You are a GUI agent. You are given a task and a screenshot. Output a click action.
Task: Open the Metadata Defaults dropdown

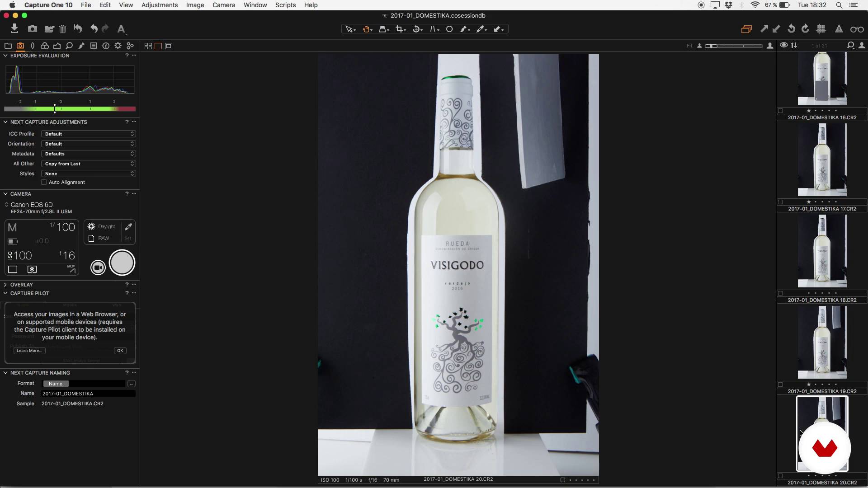(x=89, y=154)
